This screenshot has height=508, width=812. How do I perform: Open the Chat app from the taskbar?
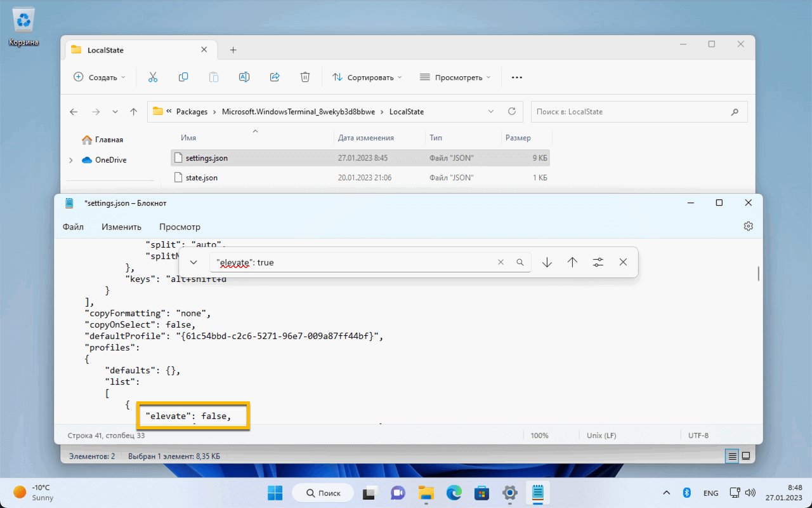(398, 493)
